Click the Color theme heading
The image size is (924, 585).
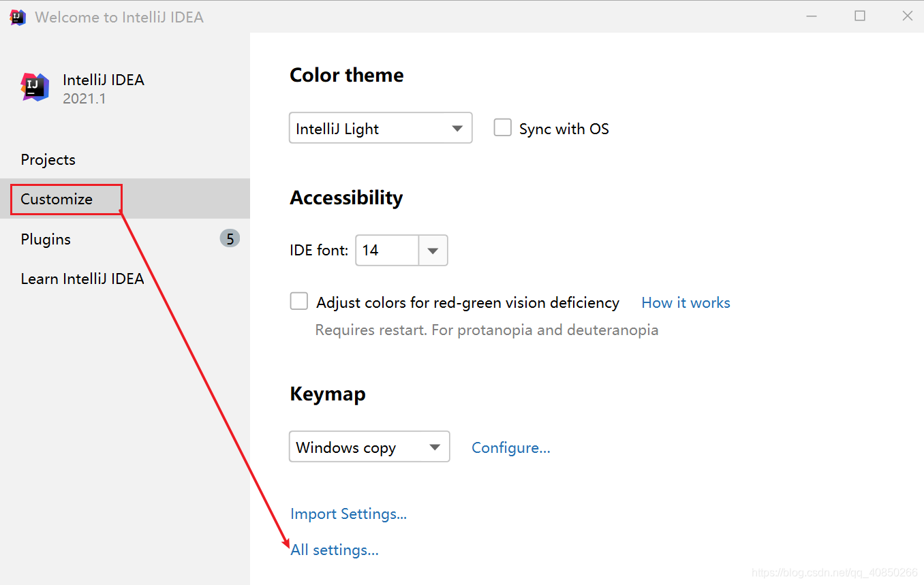tap(347, 75)
